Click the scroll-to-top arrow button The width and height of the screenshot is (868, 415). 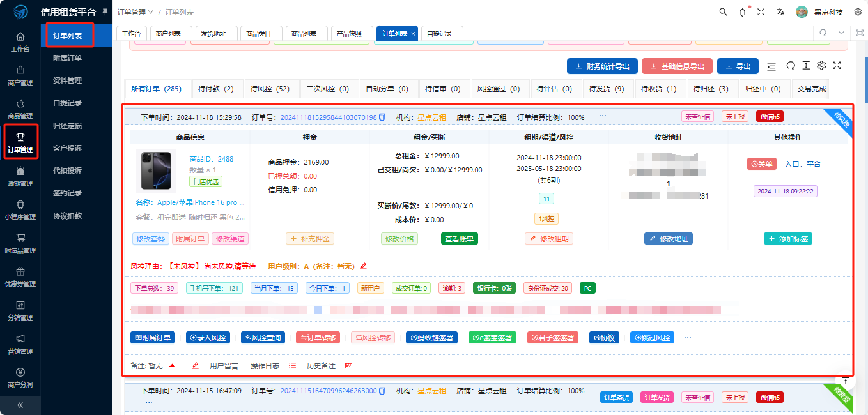(845, 381)
